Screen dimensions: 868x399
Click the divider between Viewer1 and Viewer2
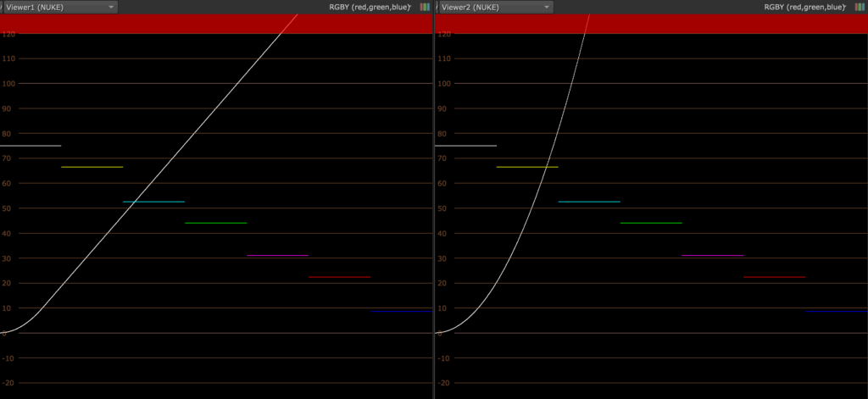(434, 203)
